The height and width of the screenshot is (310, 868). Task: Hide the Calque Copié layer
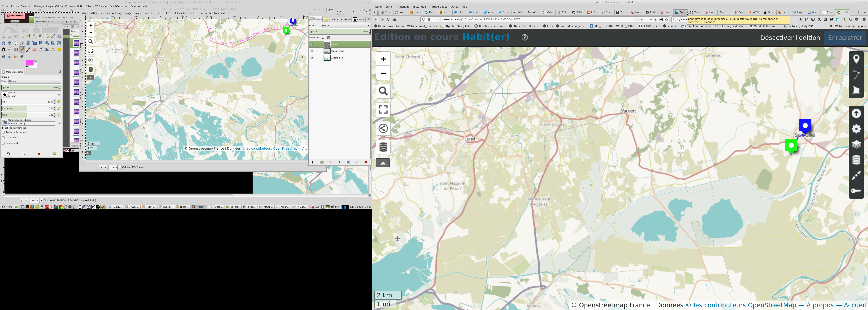coord(312,51)
